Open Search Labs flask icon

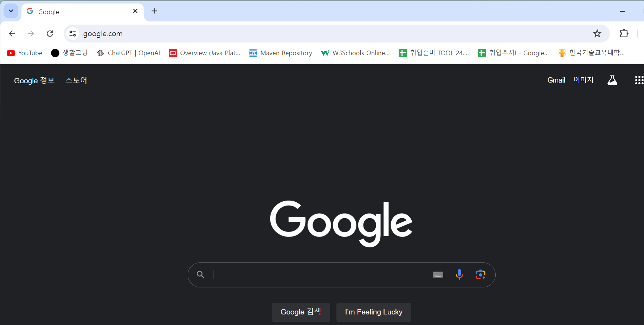(x=612, y=80)
